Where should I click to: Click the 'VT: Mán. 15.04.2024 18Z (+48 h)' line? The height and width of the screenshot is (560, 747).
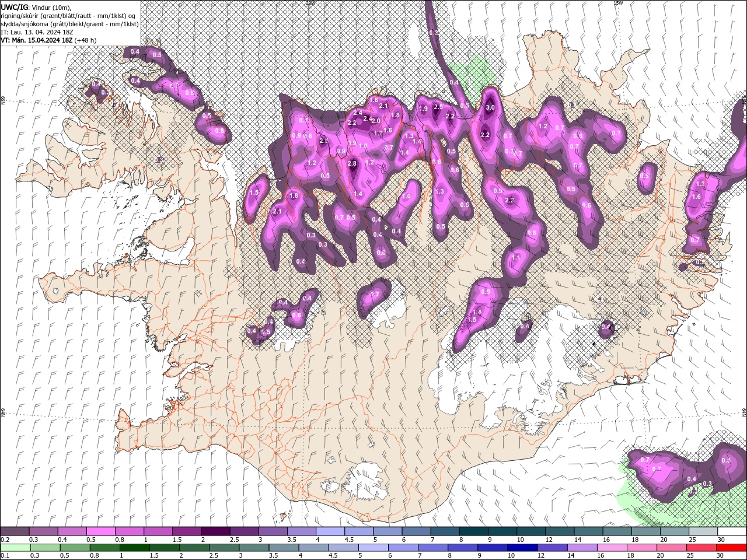(49, 40)
